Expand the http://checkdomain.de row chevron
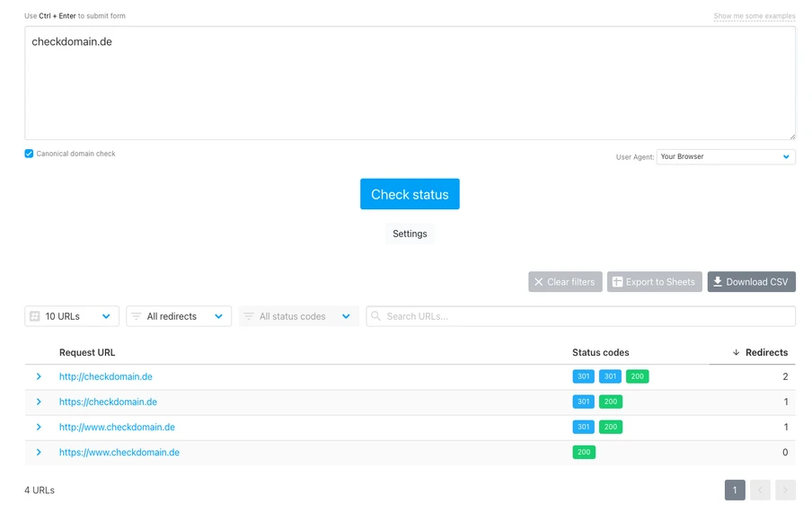This screenshot has height=513, width=812. click(39, 376)
